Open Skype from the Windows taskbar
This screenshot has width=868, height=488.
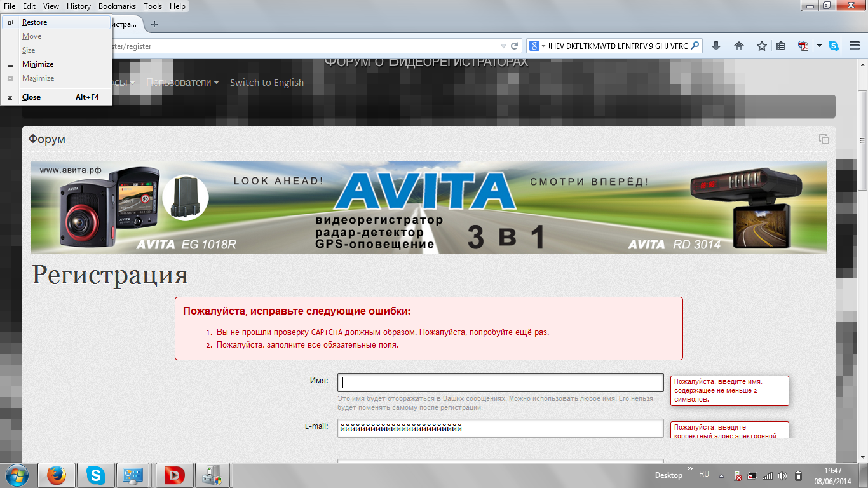tap(96, 475)
